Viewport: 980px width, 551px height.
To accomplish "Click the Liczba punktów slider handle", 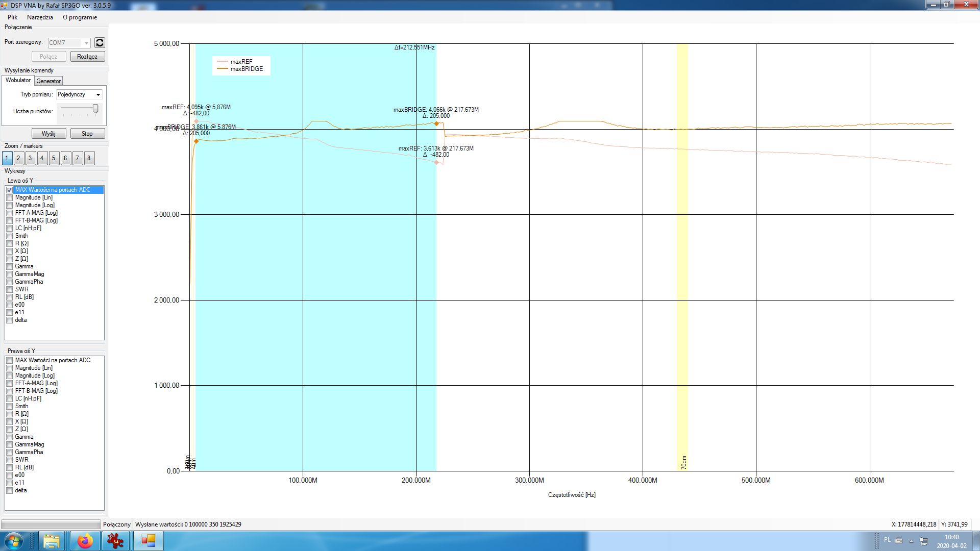I will [x=95, y=109].
